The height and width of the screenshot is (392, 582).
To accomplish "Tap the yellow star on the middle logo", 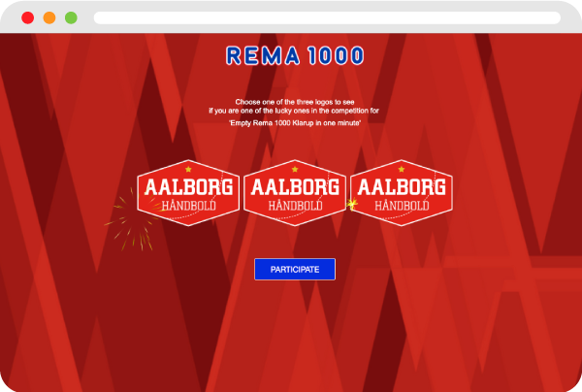I will pos(295,169).
